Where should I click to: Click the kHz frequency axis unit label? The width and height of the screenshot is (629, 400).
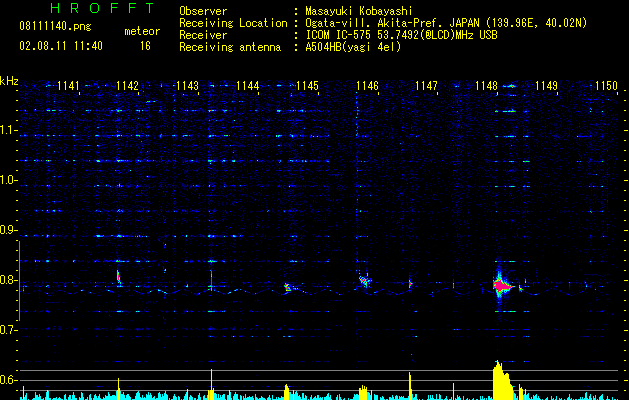pos(9,81)
